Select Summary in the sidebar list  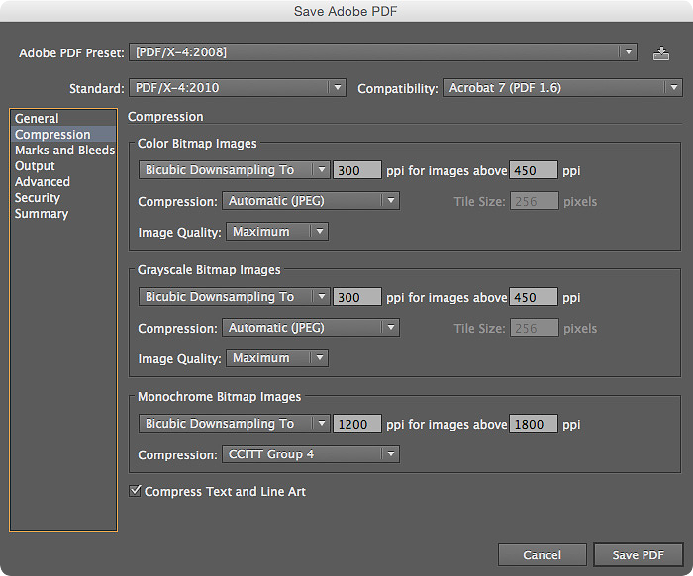tap(64, 214)
